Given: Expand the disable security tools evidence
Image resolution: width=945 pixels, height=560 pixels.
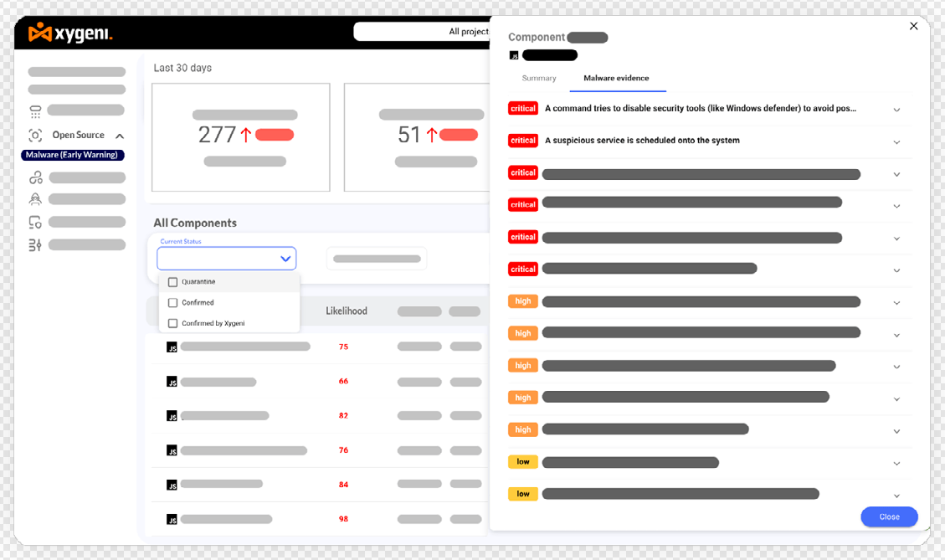Looking at the screenshot, I should pos(896,110).
